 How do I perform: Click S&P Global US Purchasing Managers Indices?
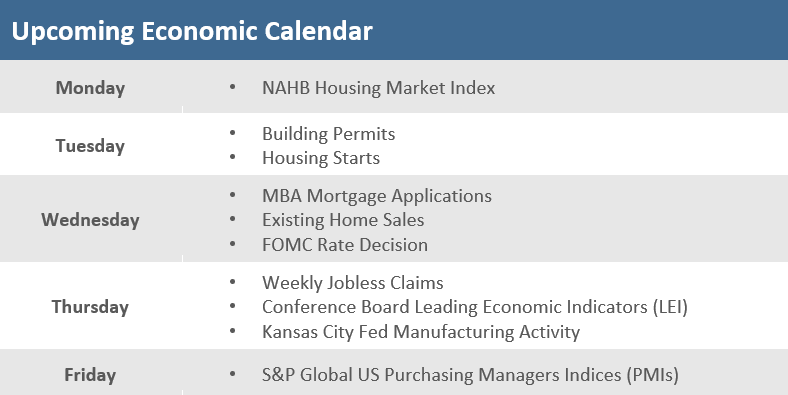coord(470,375)
